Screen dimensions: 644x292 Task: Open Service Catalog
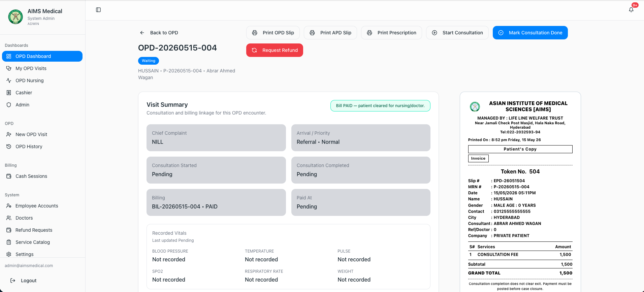coord(42,242)
